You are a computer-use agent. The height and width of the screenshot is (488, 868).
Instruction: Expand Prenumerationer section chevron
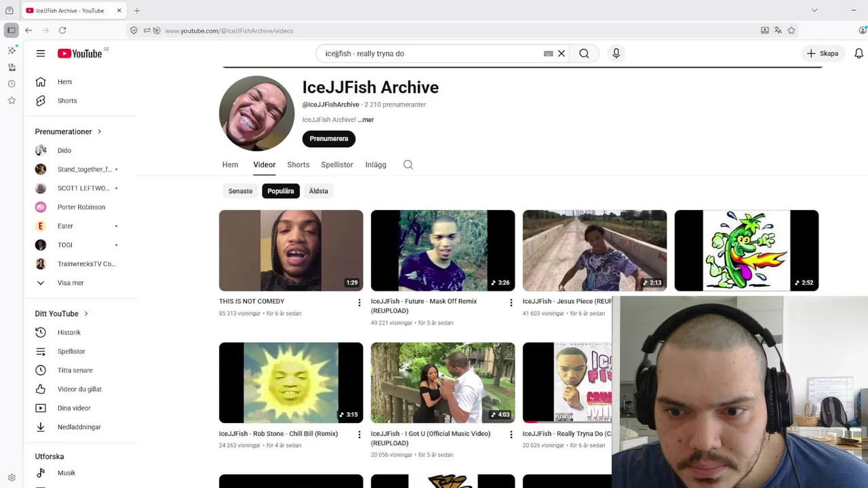pyautogui.click(x=100, y=131)
